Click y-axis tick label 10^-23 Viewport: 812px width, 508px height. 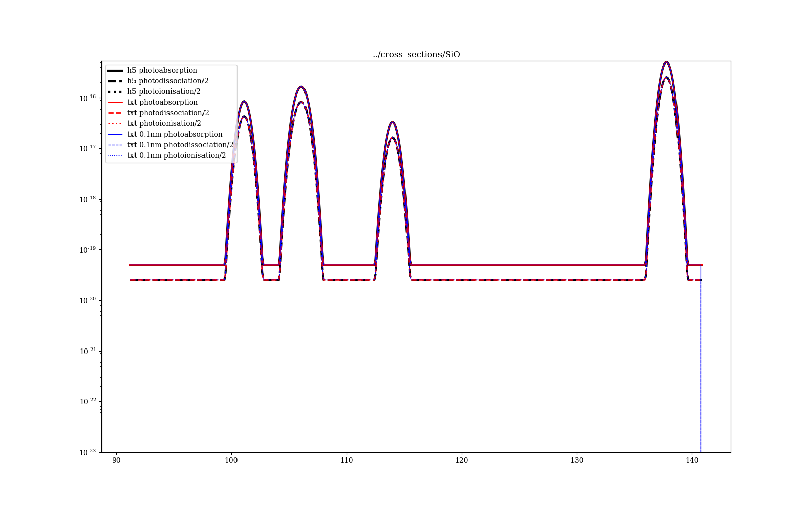click(x=88, y=452)
